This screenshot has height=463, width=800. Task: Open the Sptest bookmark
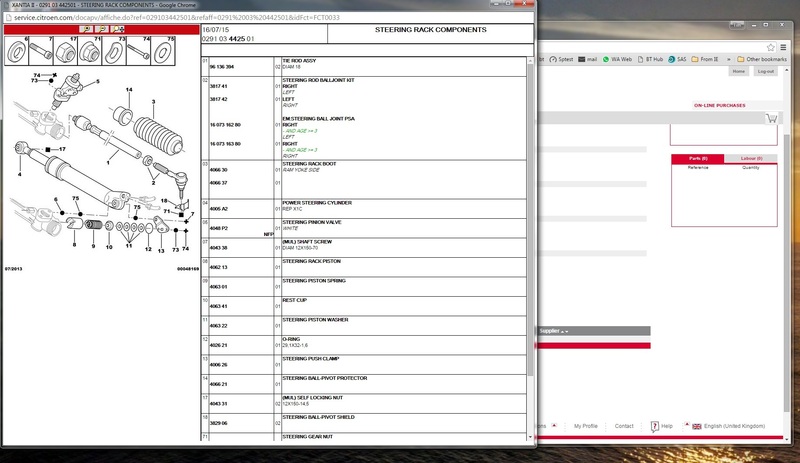561,59
